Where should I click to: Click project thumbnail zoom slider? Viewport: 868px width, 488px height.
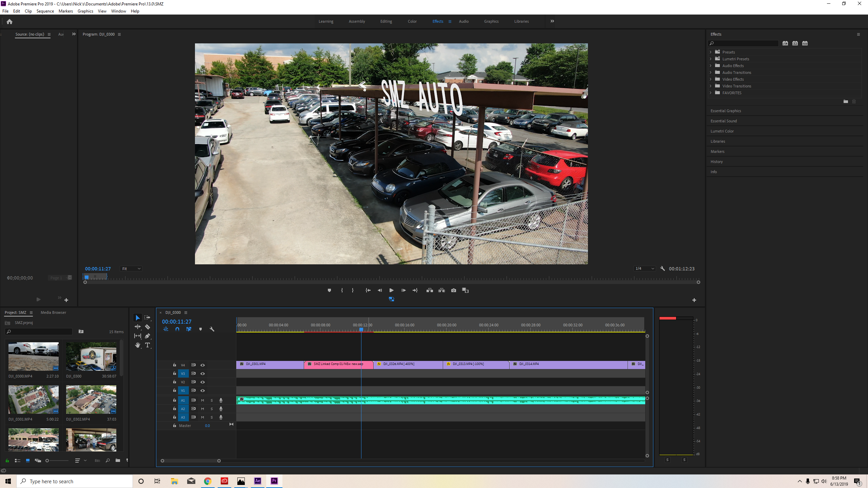click(x=57, y=461)
